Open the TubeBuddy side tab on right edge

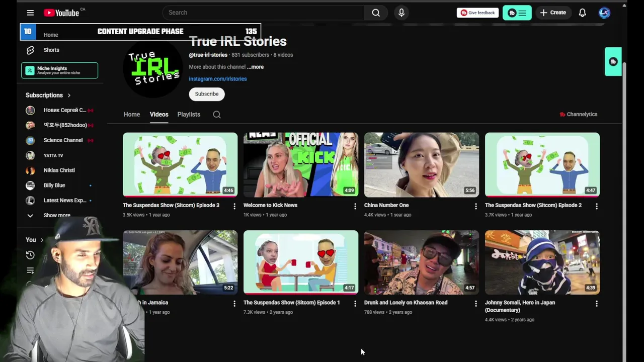point(613,62)
